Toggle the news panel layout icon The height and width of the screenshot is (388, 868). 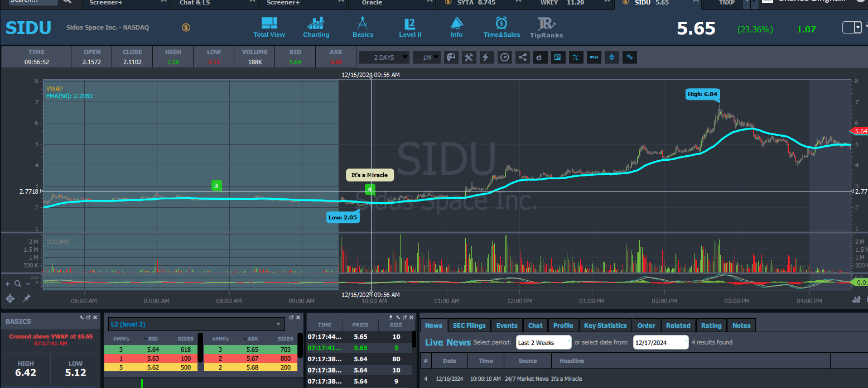pos(558,57)
